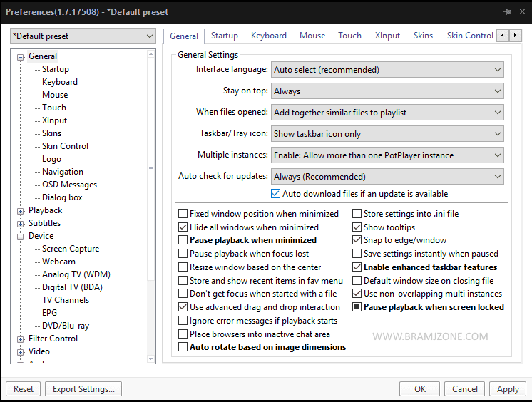Open the Default preset dropdown

point(83,36)
